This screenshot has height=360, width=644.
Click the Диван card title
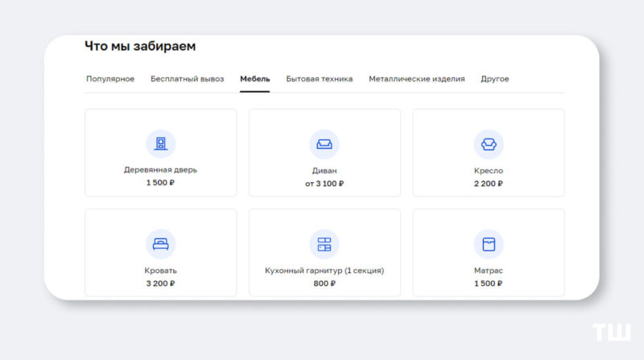324,171
